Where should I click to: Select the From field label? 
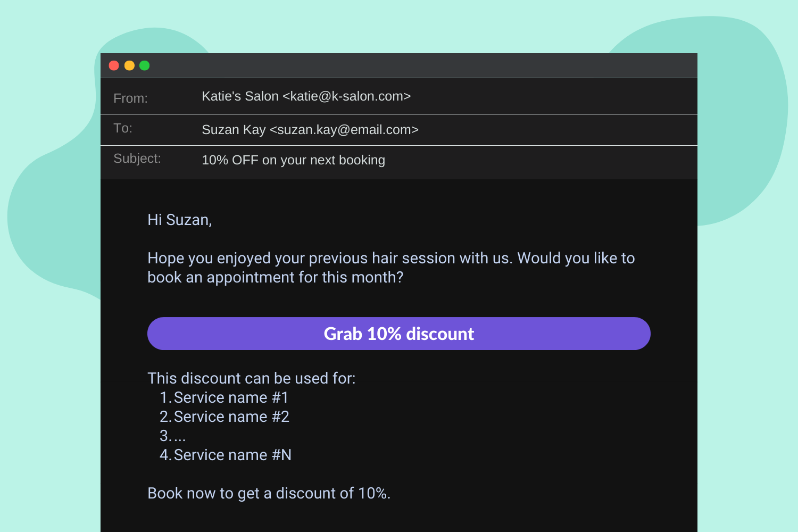pos(130,98)
